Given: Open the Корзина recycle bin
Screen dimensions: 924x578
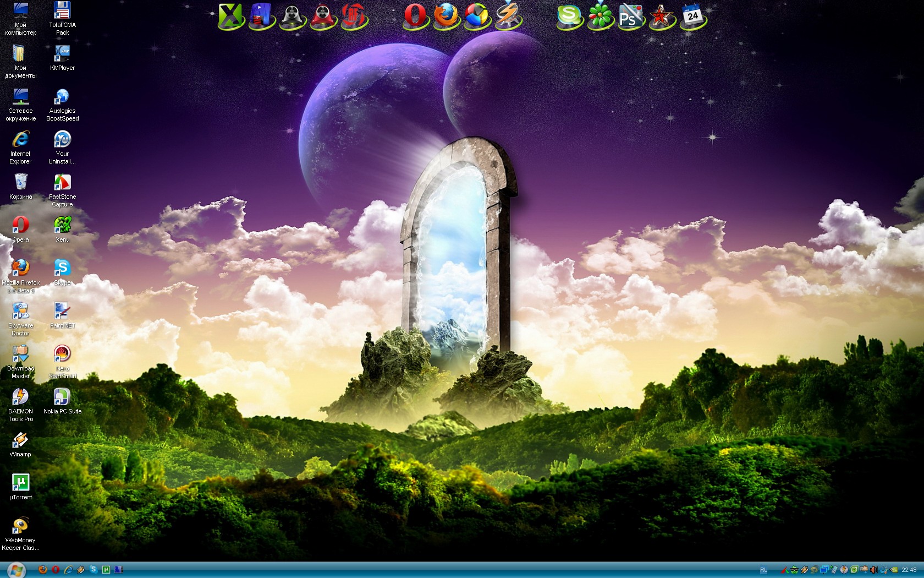Looking at the screenshot, I should pos(20,183).
